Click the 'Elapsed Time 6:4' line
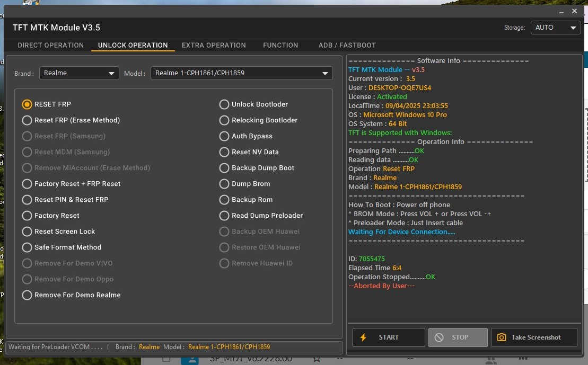Image resolution: width=588 pixels, height=365 pixels. (x=375, y=268)
